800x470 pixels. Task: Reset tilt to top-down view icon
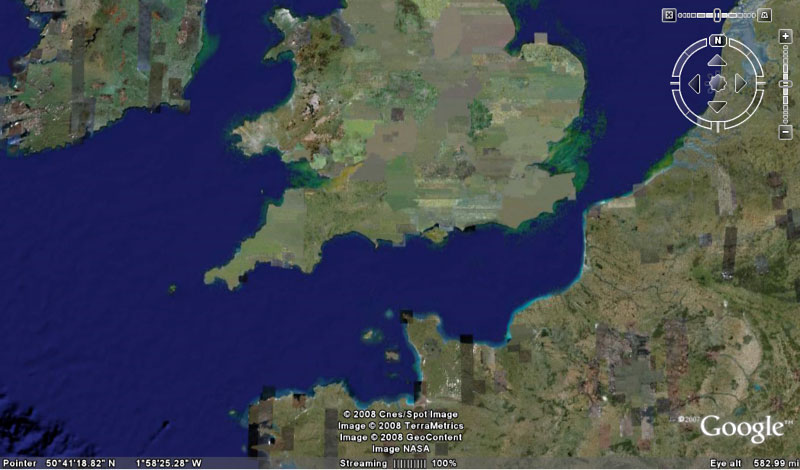[x=669, y=15]
